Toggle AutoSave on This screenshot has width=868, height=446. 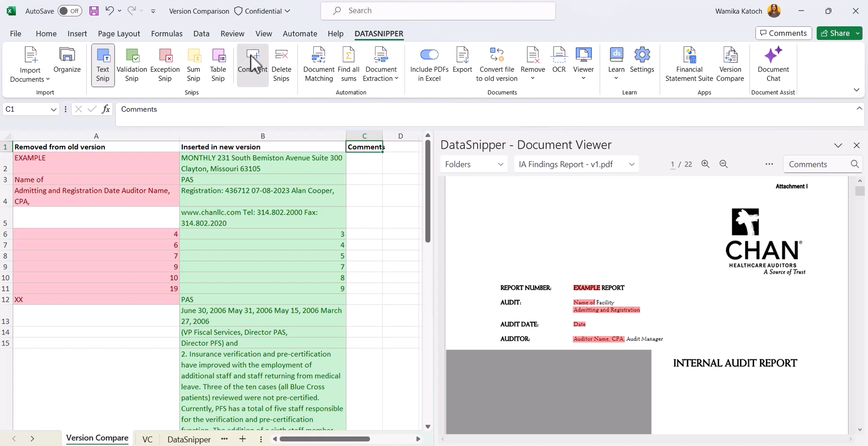point(69,10)
